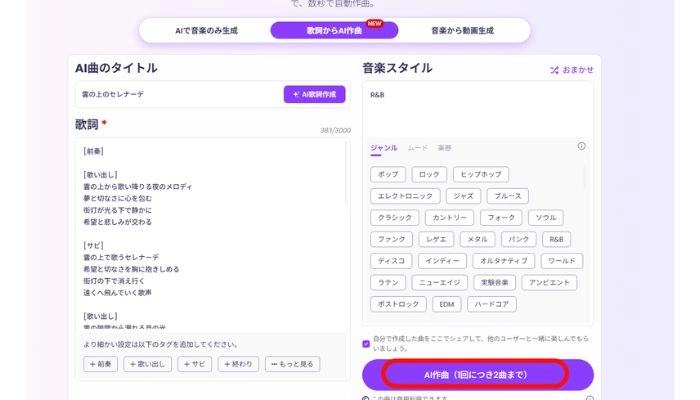
Task: Click inside the 歌詞 lyrics text area
Action: pos(212,234)
